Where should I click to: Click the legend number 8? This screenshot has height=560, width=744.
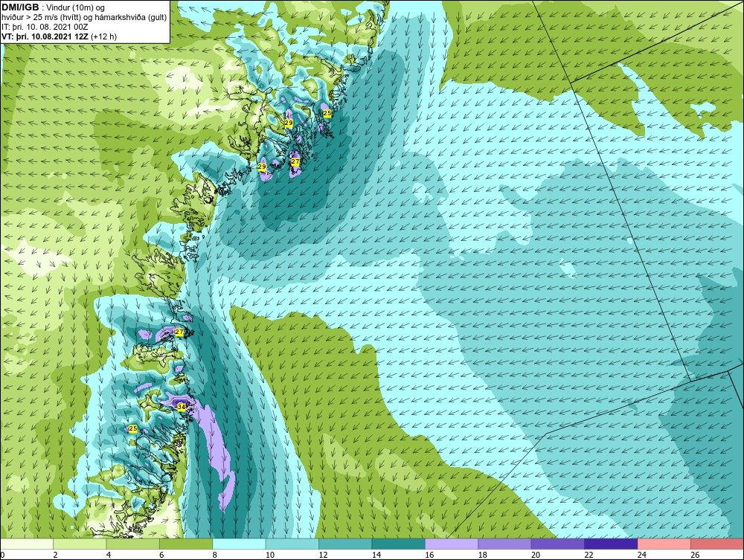[215, 555]
